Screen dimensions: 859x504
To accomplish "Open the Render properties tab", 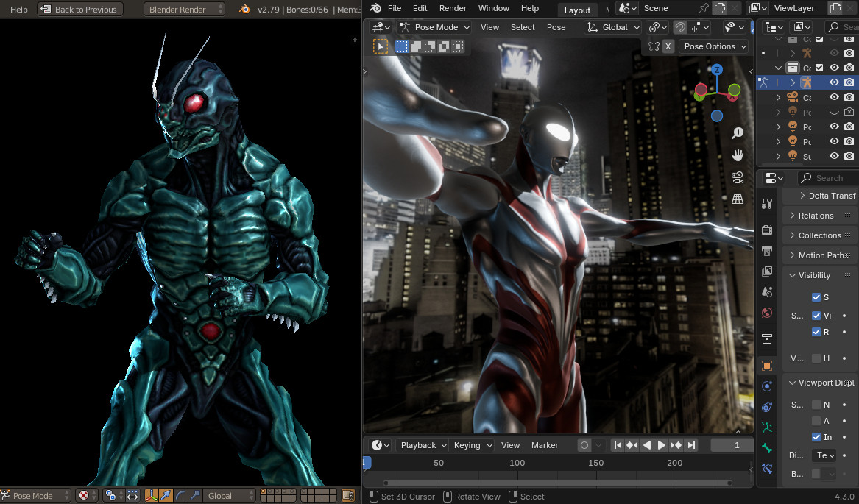I will 767,230.
